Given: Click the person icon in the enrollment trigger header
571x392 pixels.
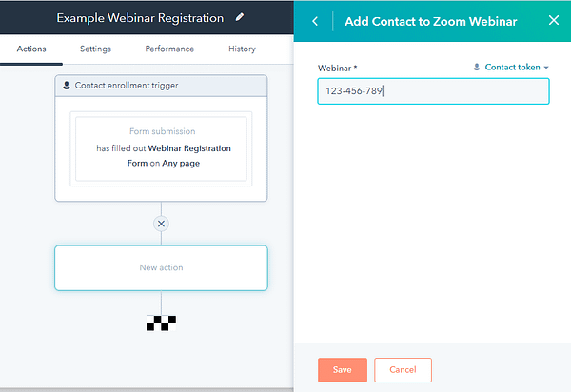Looking at the screenshot, I should (67, 86).
